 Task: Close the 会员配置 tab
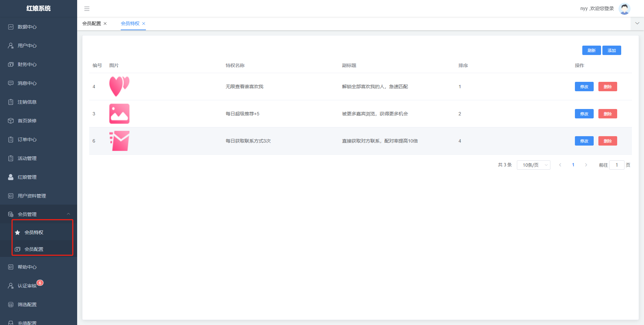[x=105, y=23]
